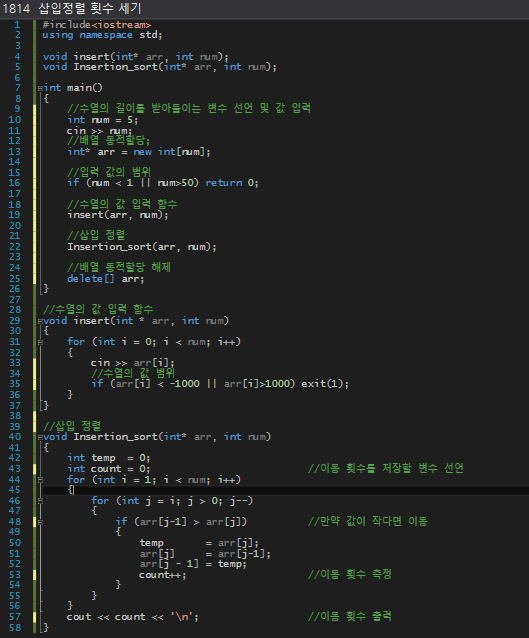This screenshot has height=638, width=529.
Task: Click line number 45 in the gutter
Action: click(15, 490)
